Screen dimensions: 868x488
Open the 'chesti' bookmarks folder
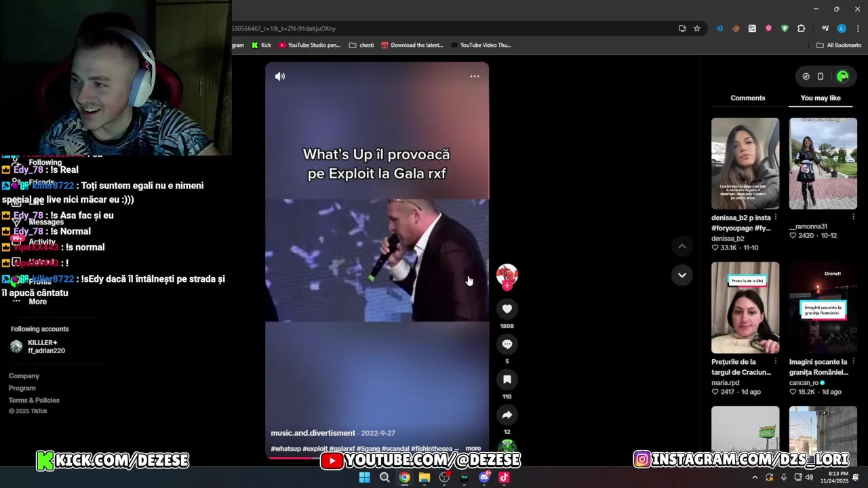(x=361, y=45)
